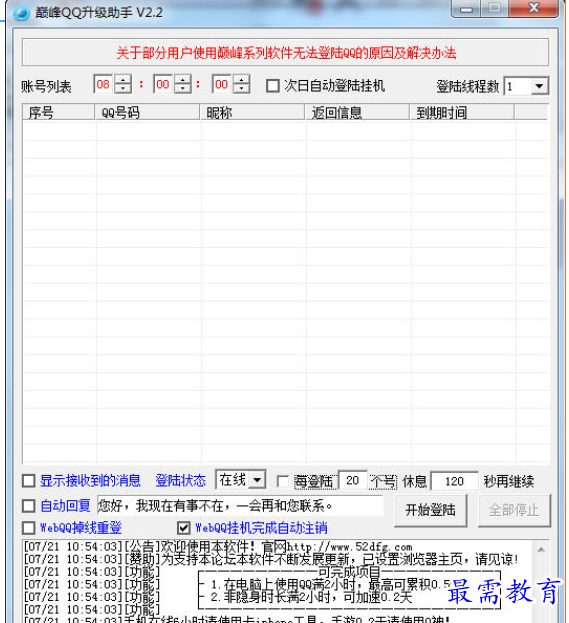569x623 pixels.
Task: Decrease the seconds value with the down arrow
Action: (242, 89)
